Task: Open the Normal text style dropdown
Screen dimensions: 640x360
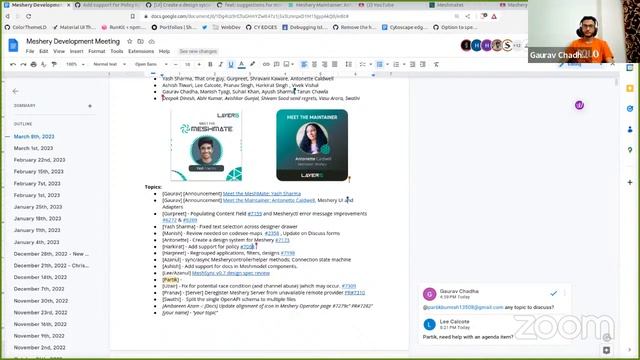Action: pos(109,64)
